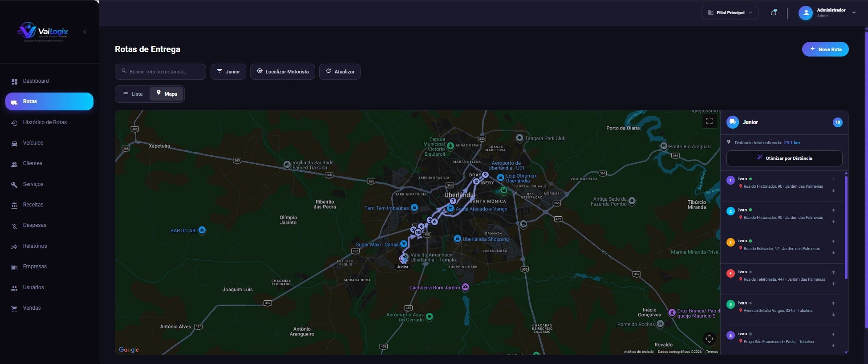Switch to Lista view
This screenshot has height=364, width=868.
[133, 94]
